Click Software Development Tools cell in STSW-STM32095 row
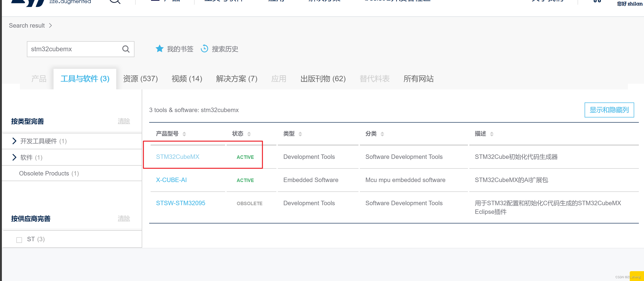Viewport: 644px width, 281px height. tap(404, 203)
